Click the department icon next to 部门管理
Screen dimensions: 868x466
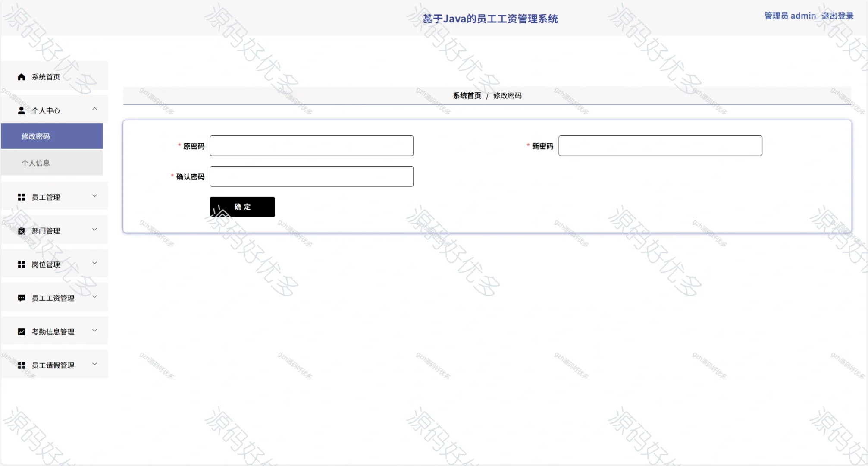[21, 231]
